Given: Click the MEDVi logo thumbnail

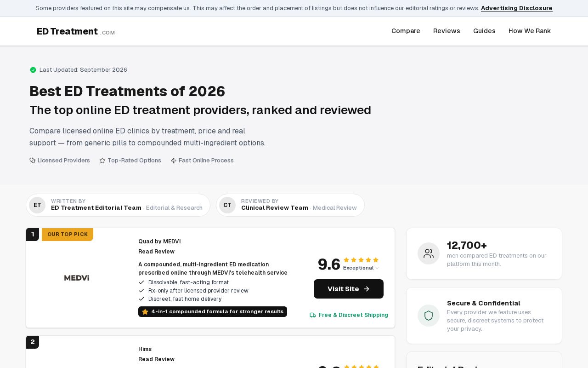Looking at the screenshot, I should [x=77, y=278].
